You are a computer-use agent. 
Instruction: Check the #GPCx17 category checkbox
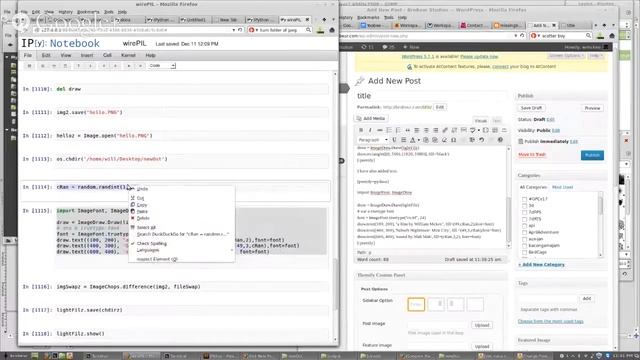(x=524, y=199)
